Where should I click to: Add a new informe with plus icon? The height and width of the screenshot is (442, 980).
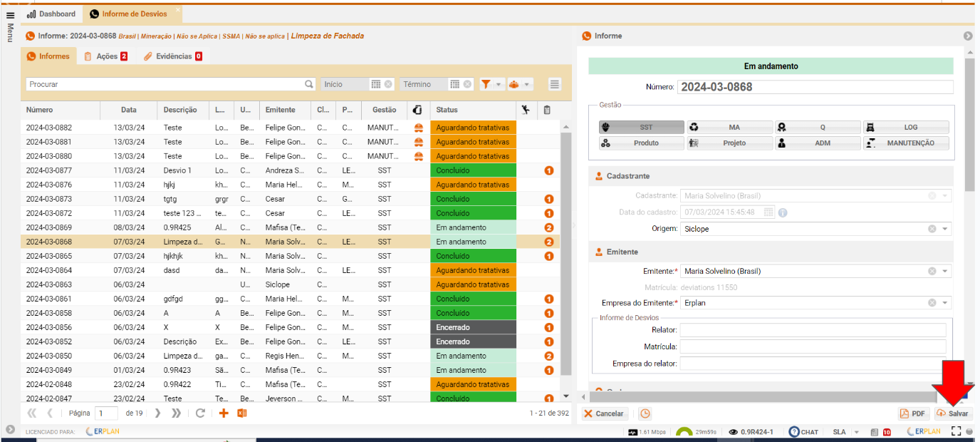[x=224, y=413]
